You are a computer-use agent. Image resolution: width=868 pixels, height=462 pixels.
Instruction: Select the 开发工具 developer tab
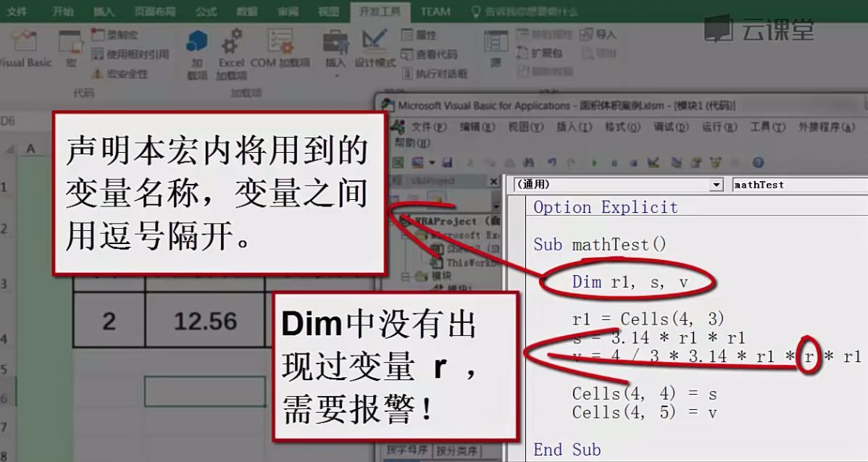click(380, 12)
